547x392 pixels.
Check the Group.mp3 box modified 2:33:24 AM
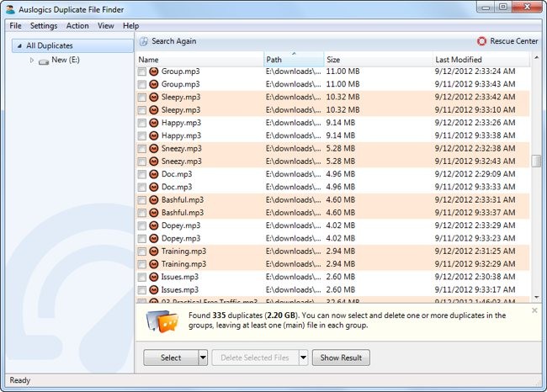141,72
